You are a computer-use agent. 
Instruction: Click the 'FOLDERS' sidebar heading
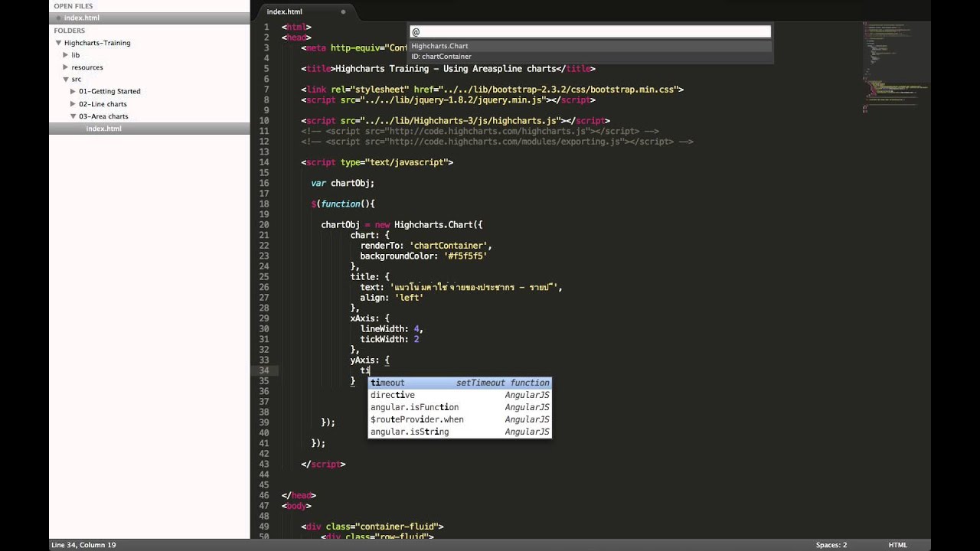[x=69, y=31]
